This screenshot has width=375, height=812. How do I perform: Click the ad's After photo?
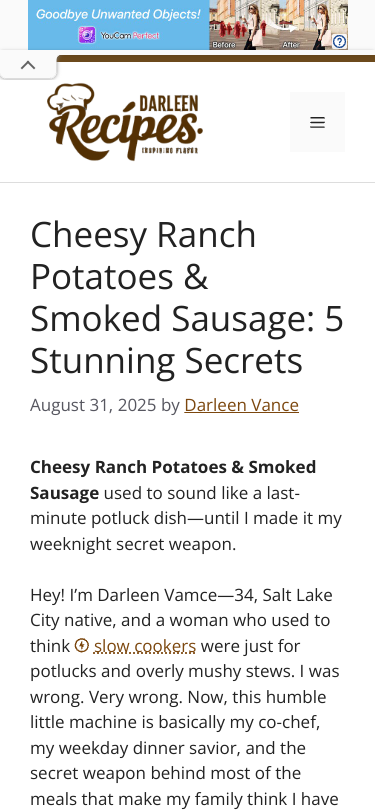pyautogui.click(x=313, y=25)
